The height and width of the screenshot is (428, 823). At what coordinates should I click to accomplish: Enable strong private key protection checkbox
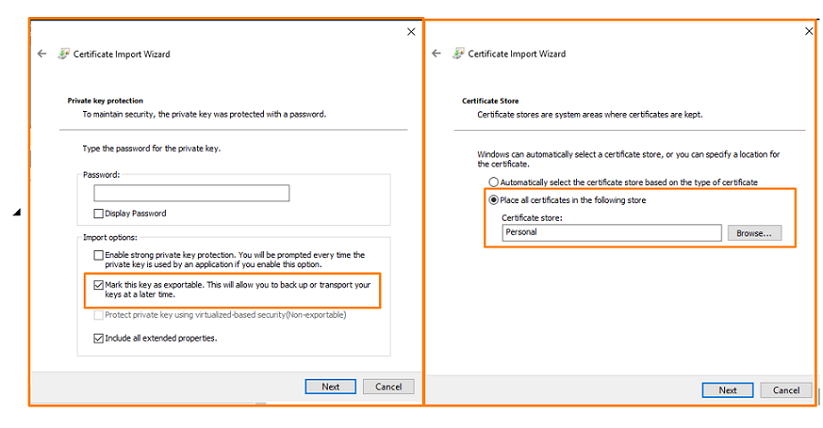(98, 256)
